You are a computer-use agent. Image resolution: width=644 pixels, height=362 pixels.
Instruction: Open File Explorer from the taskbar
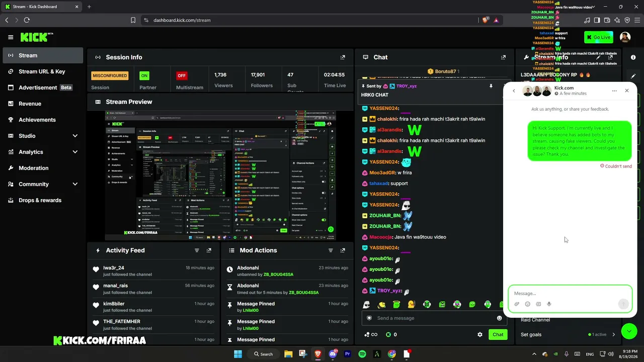point(288,354)
